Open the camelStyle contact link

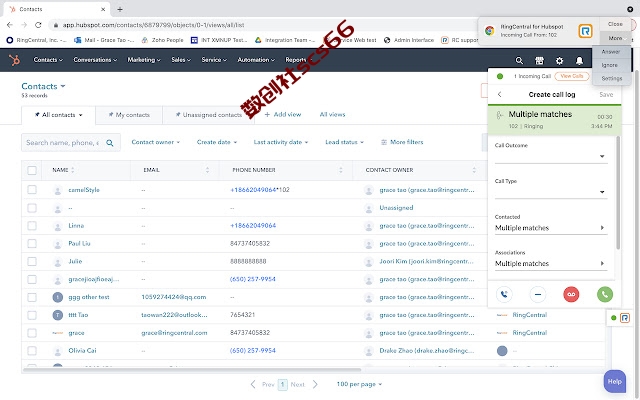[x=84, y=190]
